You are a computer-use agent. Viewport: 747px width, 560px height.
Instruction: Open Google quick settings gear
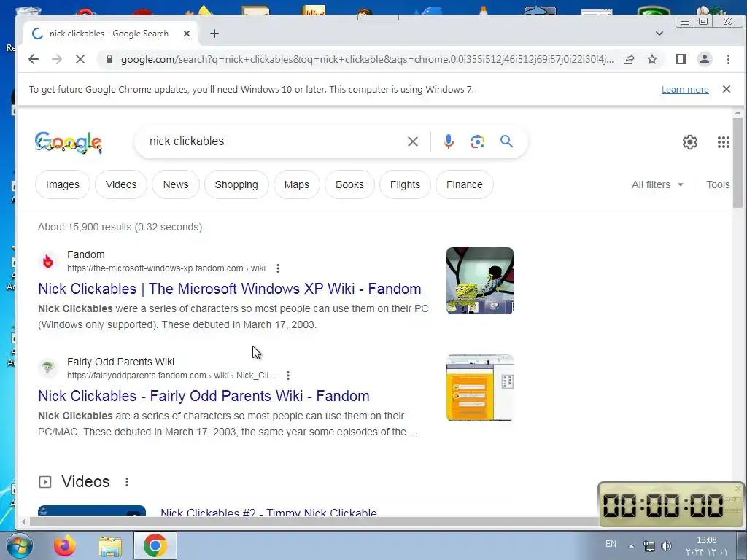point(690,142)
